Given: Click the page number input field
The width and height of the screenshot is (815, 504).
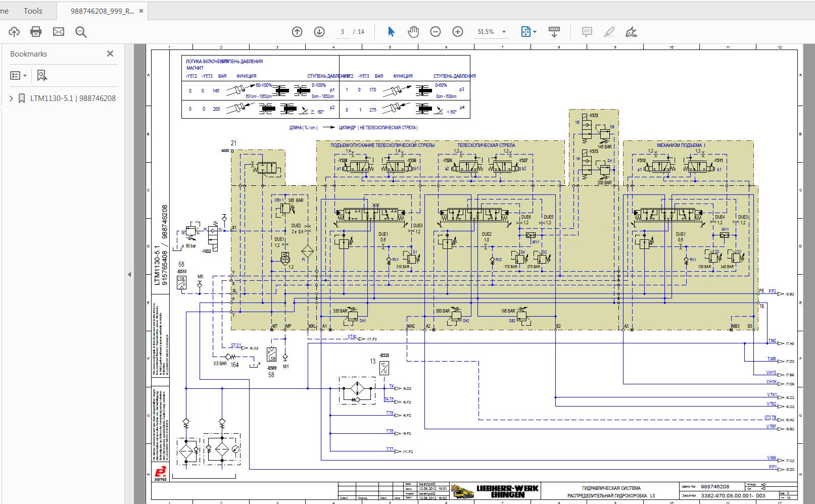Looking at the screenshot, I should click(342, 31).
